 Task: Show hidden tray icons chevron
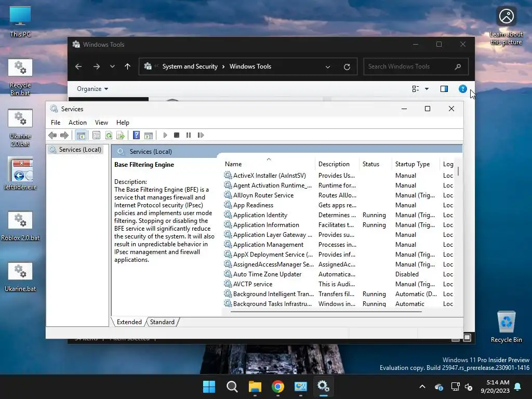point(422,387)
